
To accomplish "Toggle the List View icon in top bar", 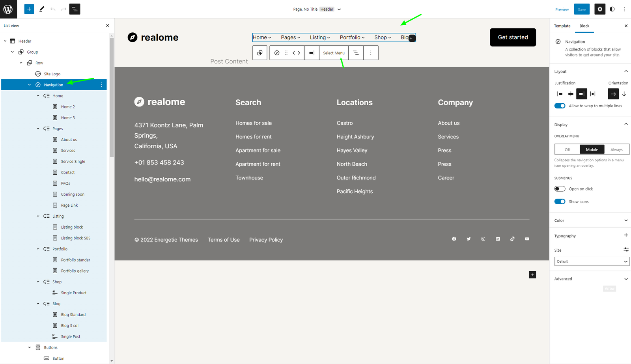I will click(75, 9).
